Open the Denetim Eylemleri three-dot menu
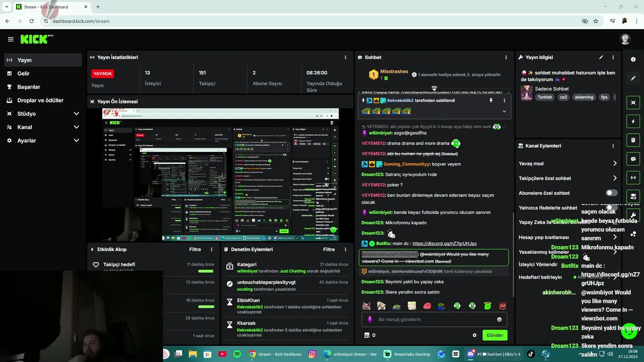The image size is (644, 362). 345,249
